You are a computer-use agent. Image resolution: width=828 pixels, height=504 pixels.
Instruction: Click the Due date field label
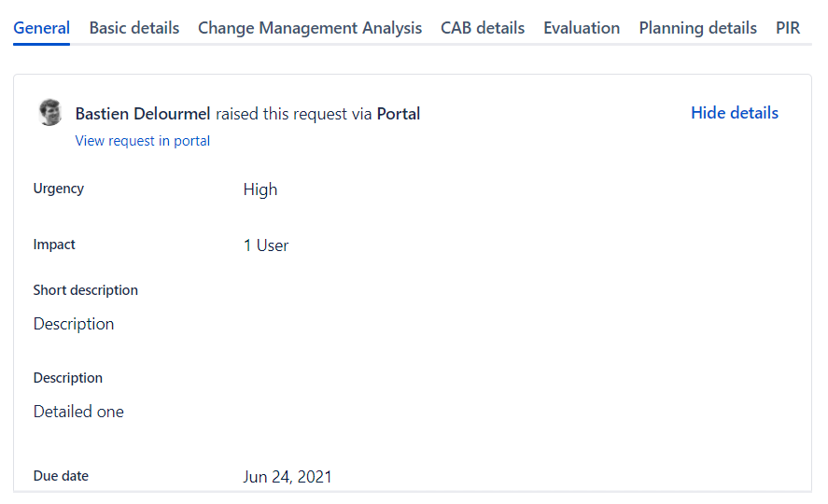61,476
